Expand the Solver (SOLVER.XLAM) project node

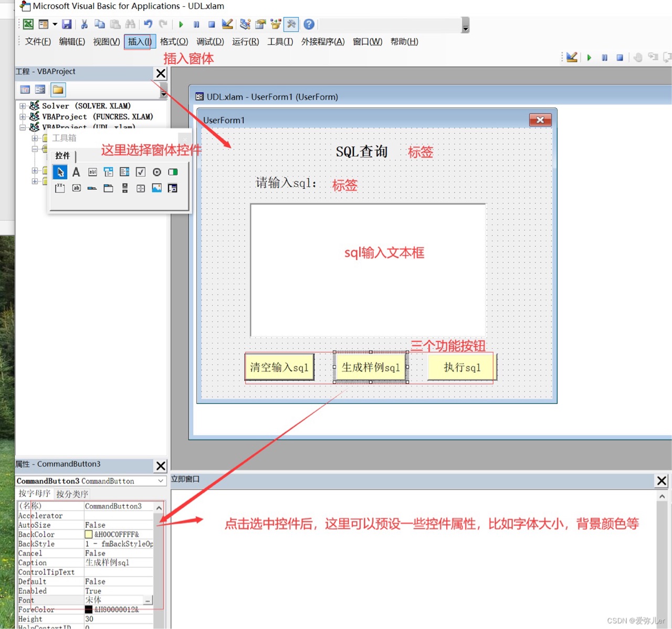(23, 106)
